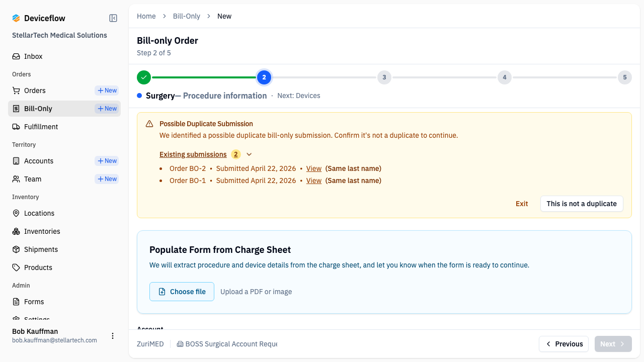Open user options three-dot menu
The width and height of the screenshot is (644, 362).
tap(113, 336)
